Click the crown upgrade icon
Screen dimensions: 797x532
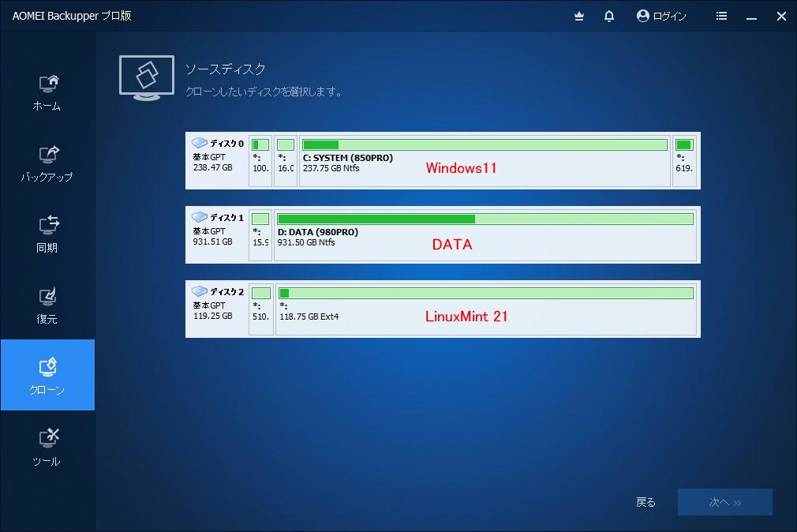coord(579,17)
